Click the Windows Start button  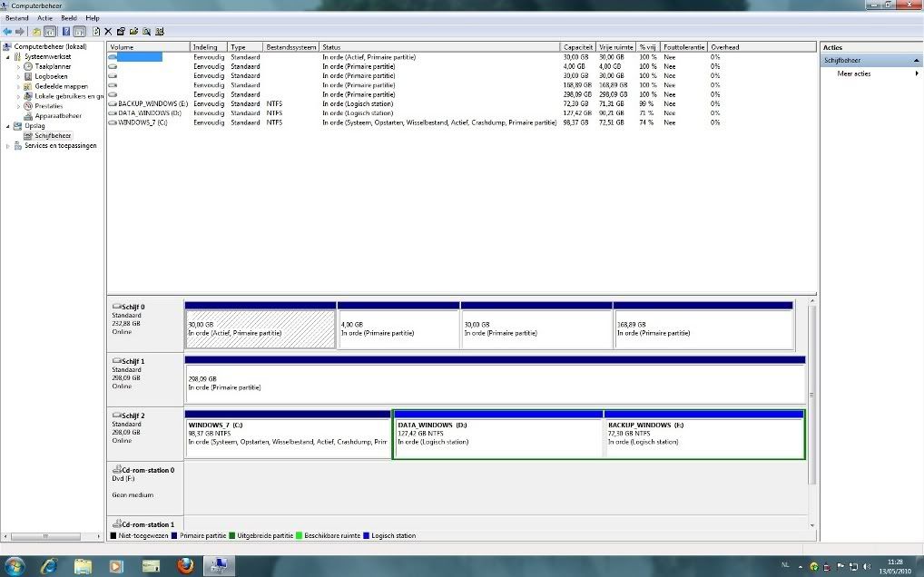15,565
